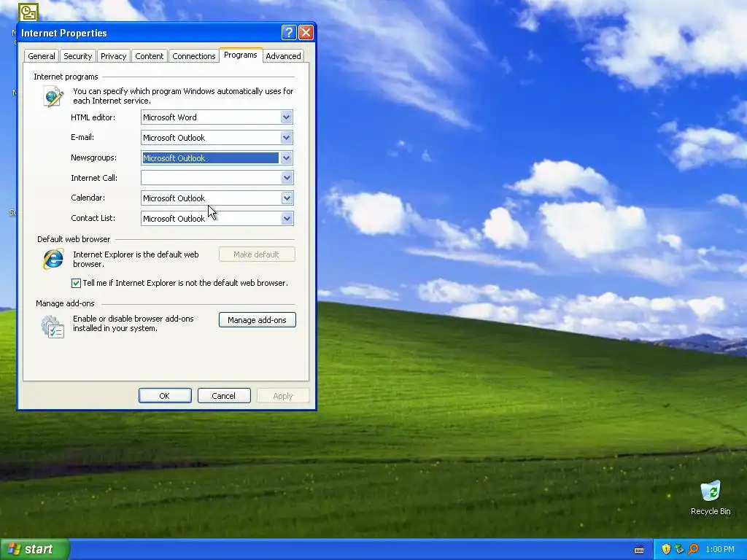Viewport: 747px width, 560px height.
Task: Click the 'Internet Call:' label
Action: tap(94, 178)
